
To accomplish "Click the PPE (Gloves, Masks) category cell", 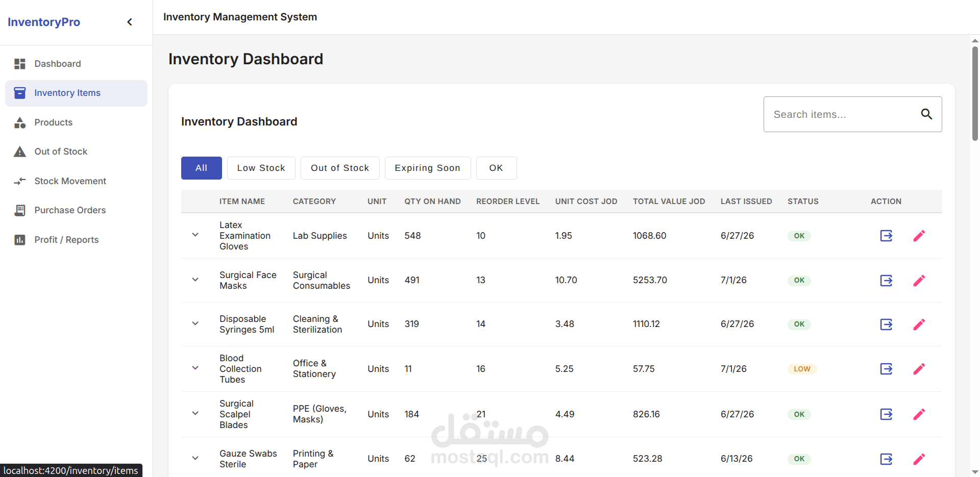I will pos(320,414).
